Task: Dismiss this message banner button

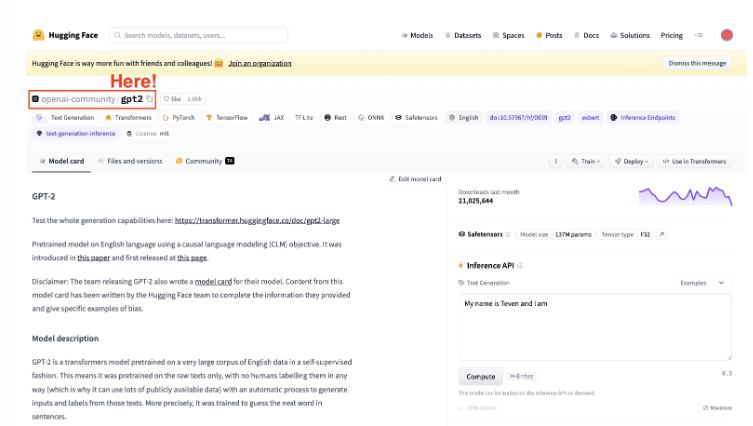Action: [697, 63]
